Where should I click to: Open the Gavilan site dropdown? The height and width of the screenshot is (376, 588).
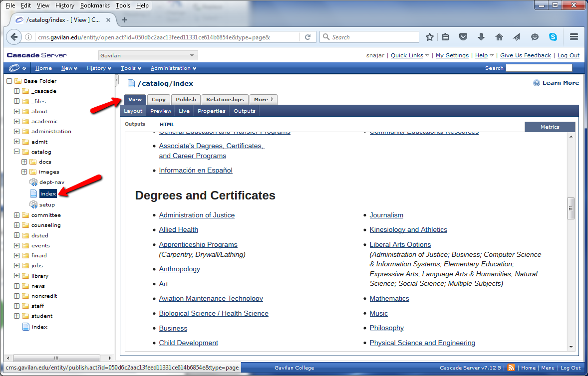point(148,55)
